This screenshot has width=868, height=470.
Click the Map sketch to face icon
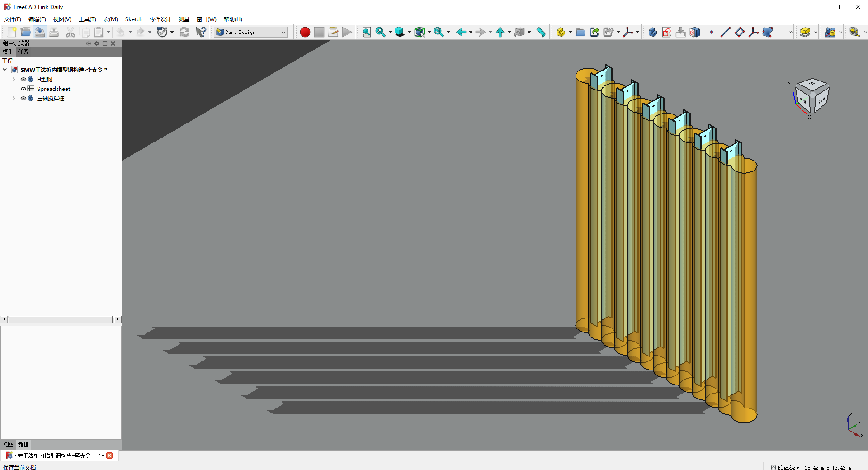(x=695, y=32)
